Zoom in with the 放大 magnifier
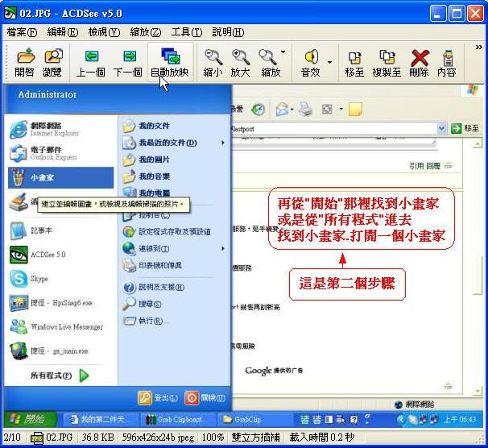 [x=240, y=62]
